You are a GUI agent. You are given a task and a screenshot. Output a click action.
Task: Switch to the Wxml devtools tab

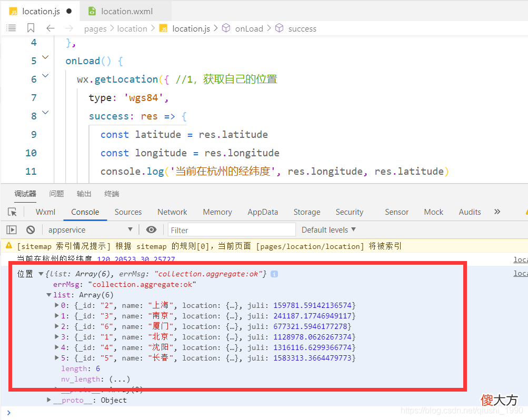[x=45, y=212]
